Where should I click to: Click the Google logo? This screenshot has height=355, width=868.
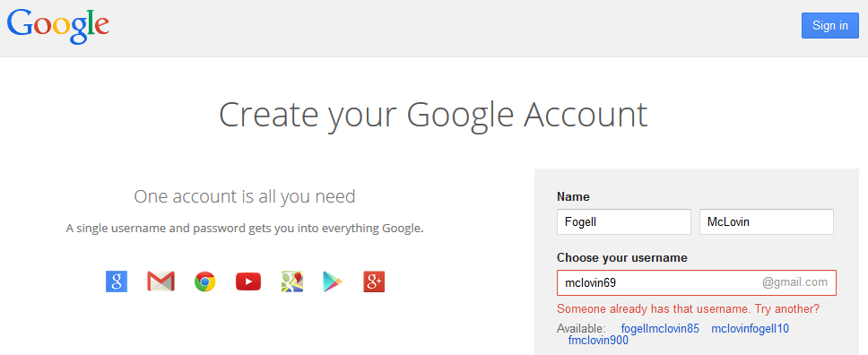(x=57, y=27)
